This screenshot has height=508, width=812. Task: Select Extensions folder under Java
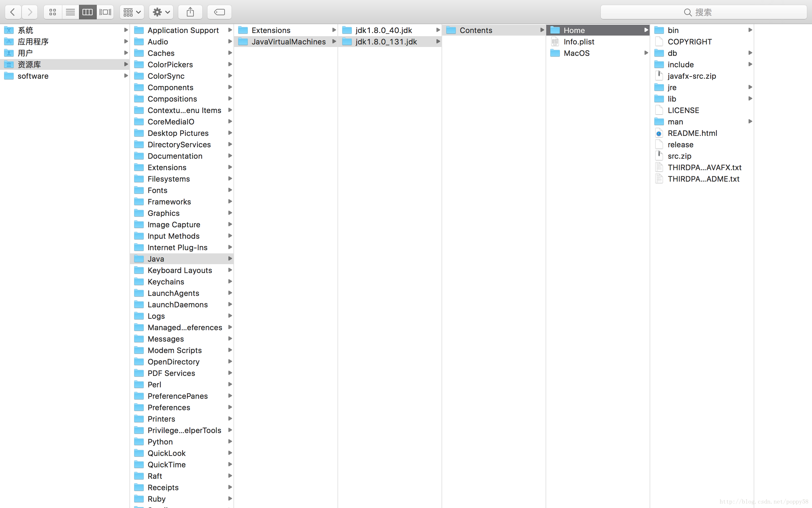pos(286,30)
